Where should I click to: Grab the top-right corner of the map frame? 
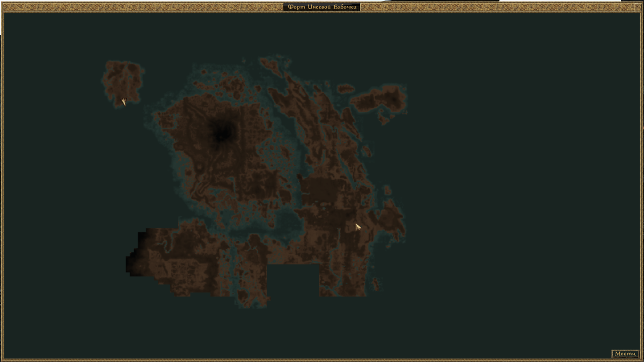pos(641,4)
